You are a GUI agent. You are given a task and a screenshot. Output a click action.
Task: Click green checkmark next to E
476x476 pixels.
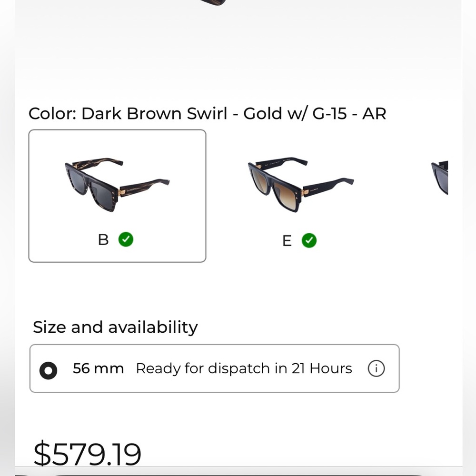point(309,241)
